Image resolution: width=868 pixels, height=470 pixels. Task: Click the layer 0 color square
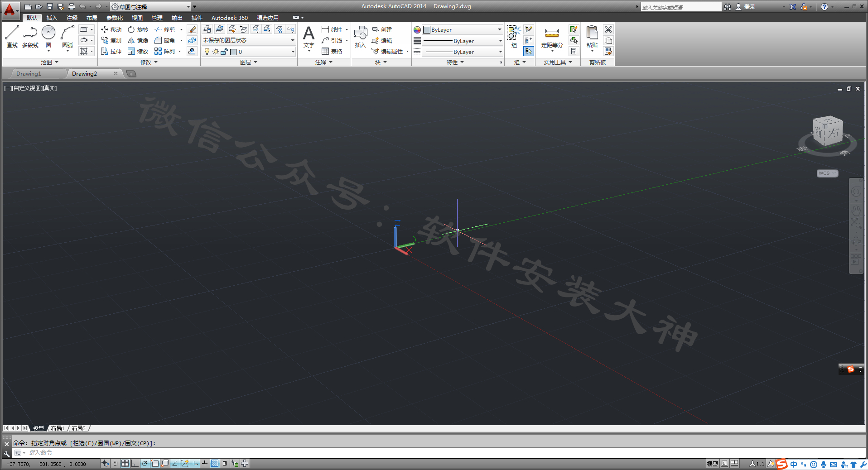tap(233, 52)
